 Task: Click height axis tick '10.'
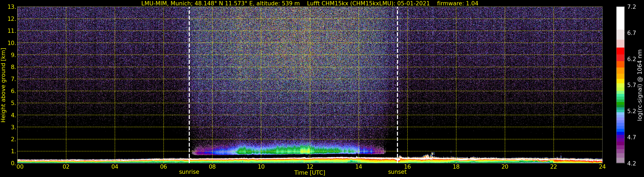[x=12, y=43]
